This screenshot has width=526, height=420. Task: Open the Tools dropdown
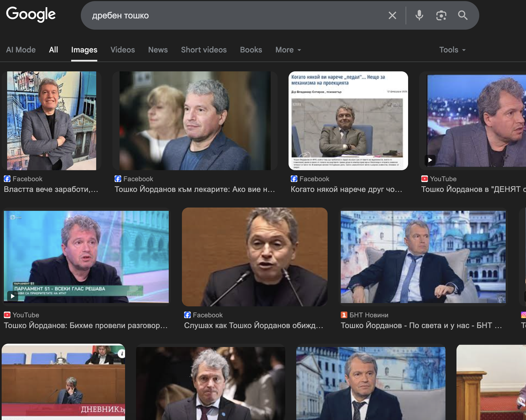pyautogui.click(x=452, y=50)
